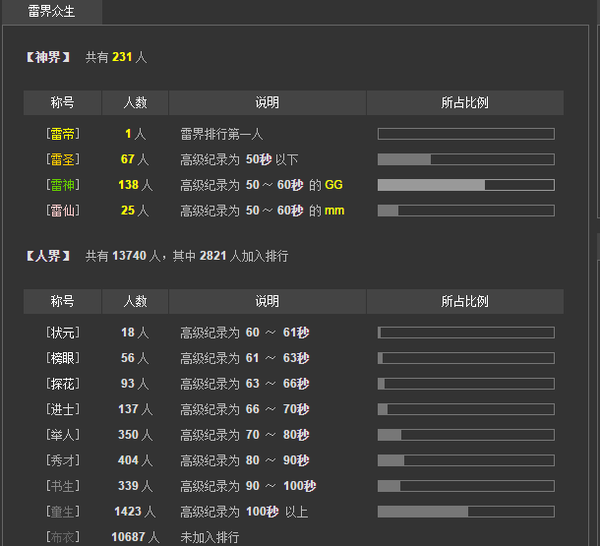
Task: Click the 18 人 count for 状元
Action: [135, 332]
